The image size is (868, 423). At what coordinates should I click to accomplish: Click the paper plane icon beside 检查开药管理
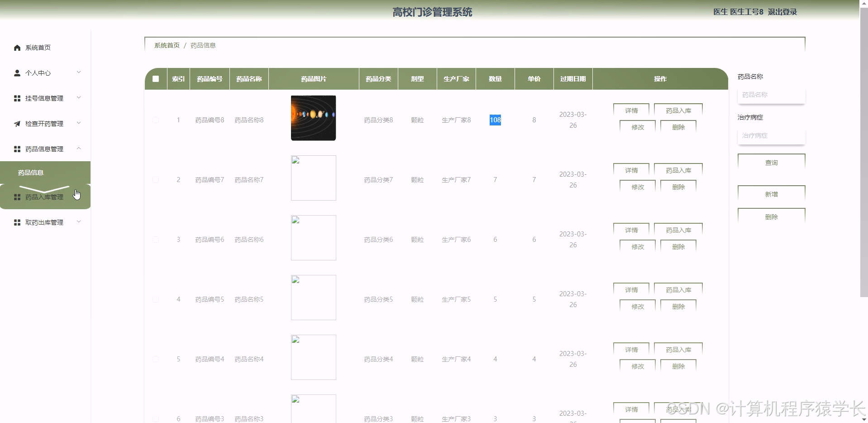[x=17, y=124]
